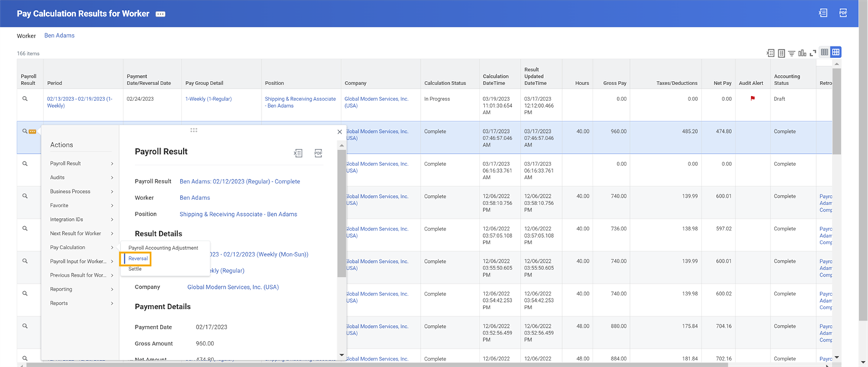Image resolution: width=868 pixels, height=367 pixels.
Task: Open the filter icon above the table
Action: [x=791, y=53]
